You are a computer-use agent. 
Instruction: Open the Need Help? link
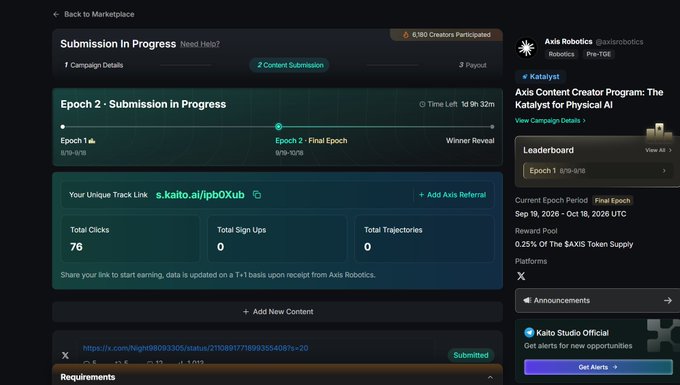(x=200, y=44)
